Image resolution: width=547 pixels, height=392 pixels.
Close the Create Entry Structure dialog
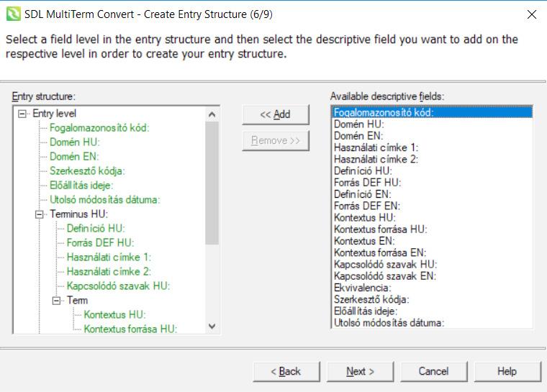532,14
